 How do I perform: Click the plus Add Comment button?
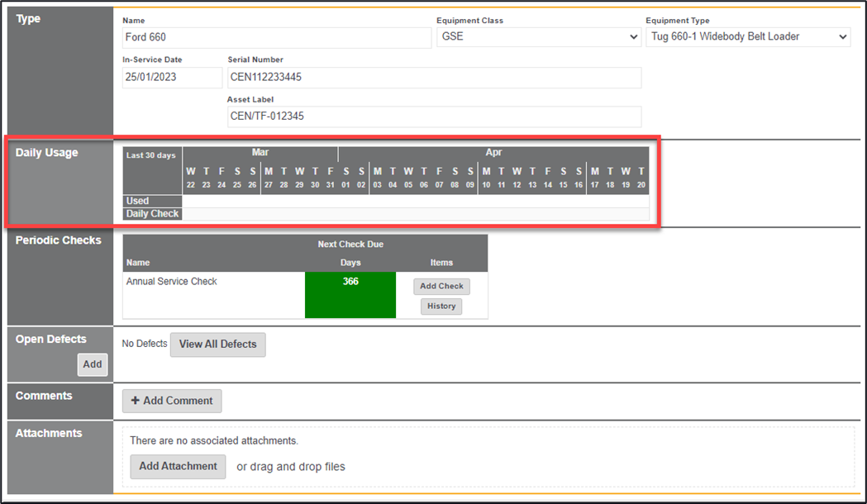point(172,401)
